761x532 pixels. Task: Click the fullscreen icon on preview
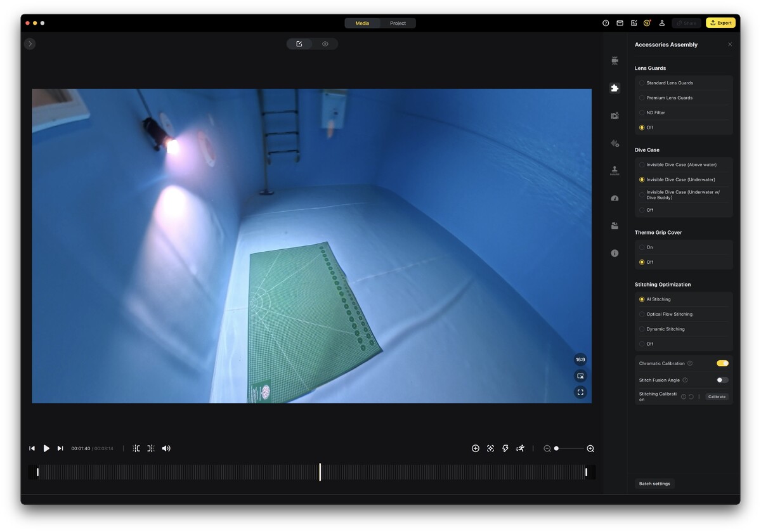point(580,393)
